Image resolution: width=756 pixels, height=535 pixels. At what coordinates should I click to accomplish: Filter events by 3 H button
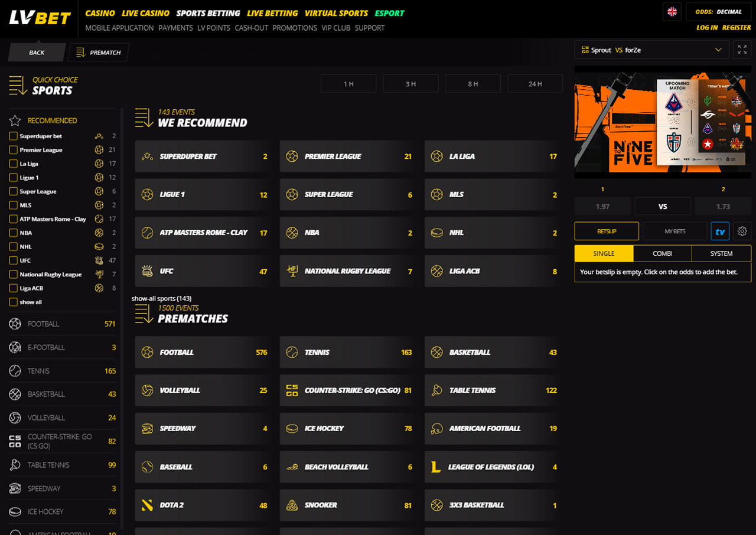(x=410, y=84)
